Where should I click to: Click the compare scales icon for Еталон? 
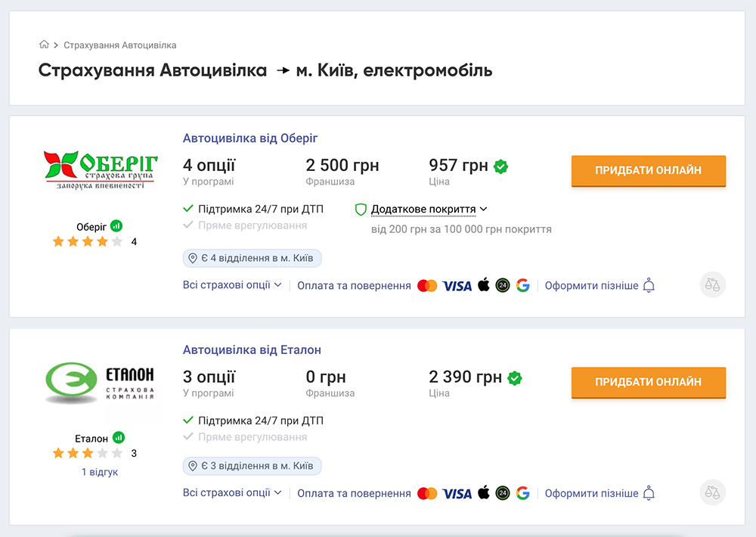pos(712,492)
